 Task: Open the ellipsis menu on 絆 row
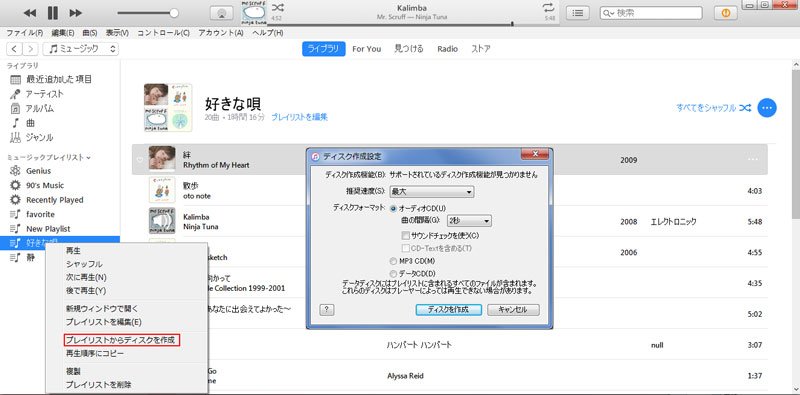(753, 160)
